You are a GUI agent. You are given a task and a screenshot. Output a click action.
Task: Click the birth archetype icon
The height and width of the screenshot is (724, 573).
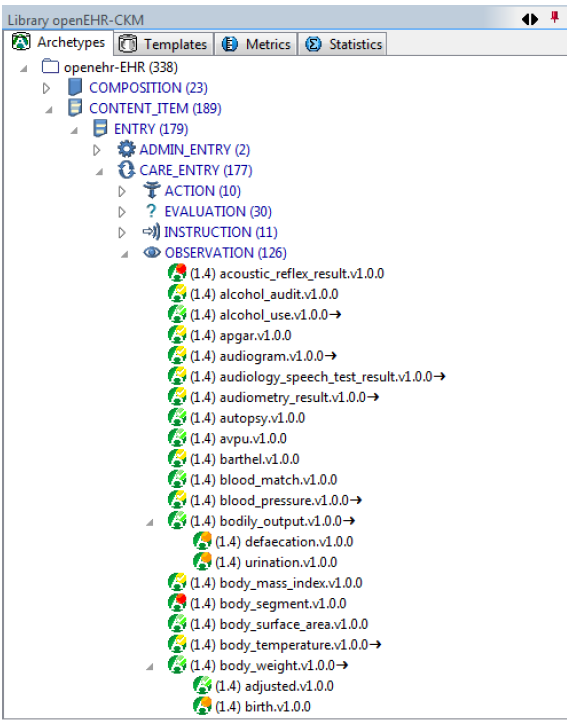pyautogui.click(x=202, y=706)
